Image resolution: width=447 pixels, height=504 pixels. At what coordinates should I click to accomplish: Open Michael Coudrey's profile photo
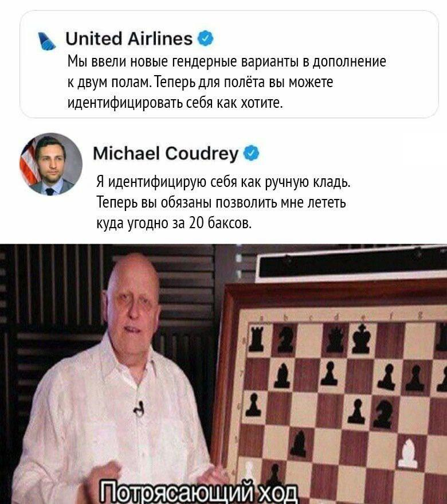51,163
